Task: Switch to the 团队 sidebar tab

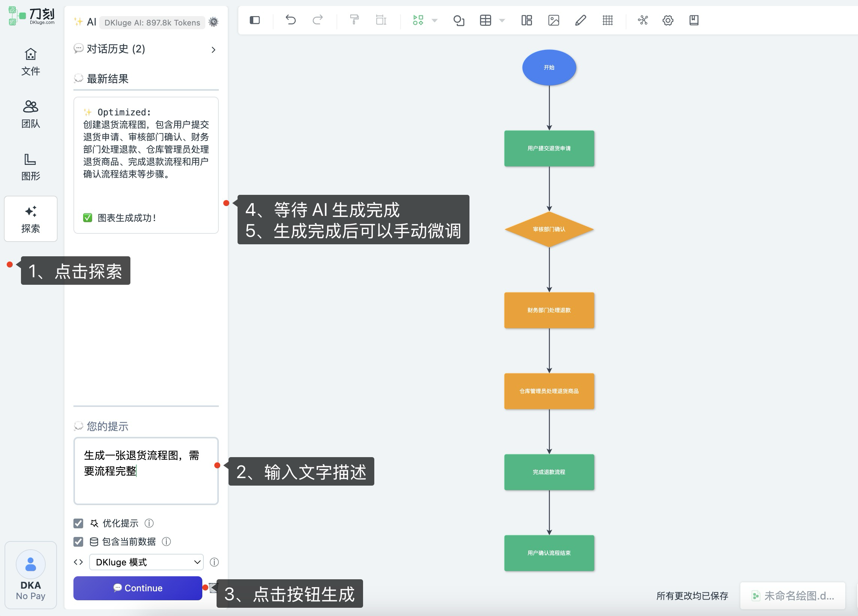Action: pos(30,114)
